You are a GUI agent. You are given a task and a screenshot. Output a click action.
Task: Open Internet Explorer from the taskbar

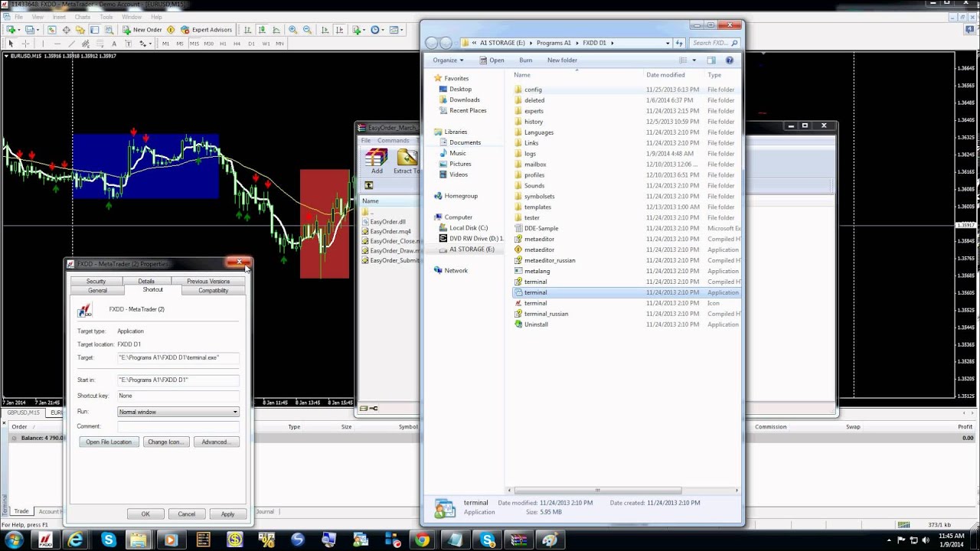click(x=76, y=540)
